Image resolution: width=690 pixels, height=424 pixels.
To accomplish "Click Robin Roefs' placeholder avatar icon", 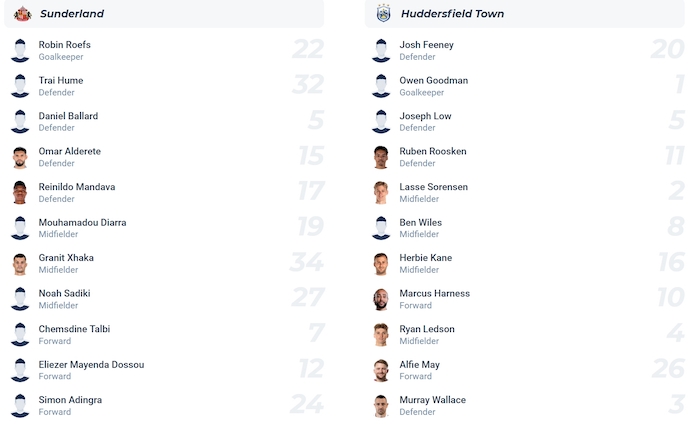I will tap(20, 50).
